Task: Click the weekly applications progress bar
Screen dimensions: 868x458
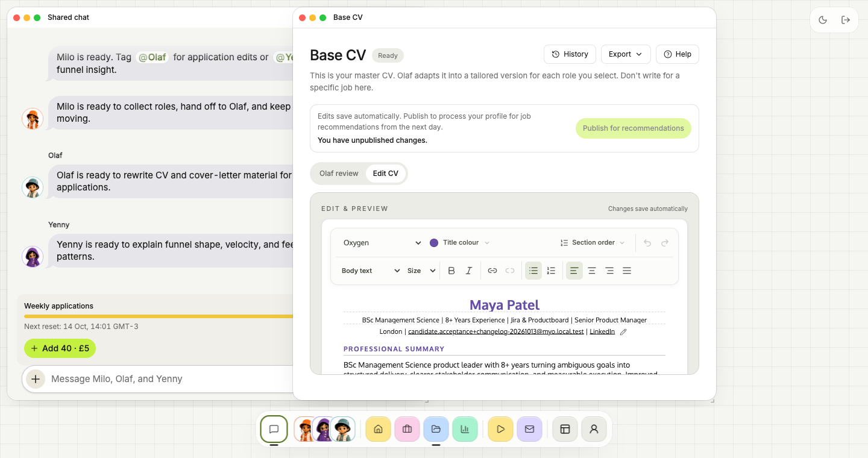Action: pyautogui.click(x=159, y=316)
